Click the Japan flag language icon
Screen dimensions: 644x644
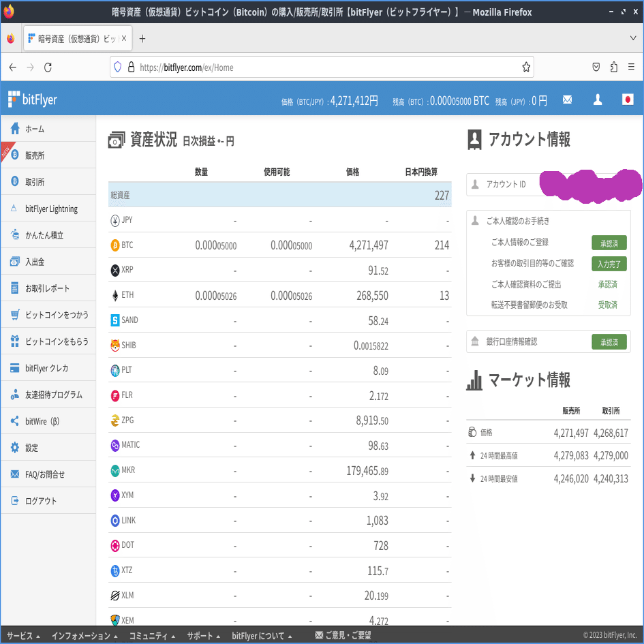(x=628, y=99)
